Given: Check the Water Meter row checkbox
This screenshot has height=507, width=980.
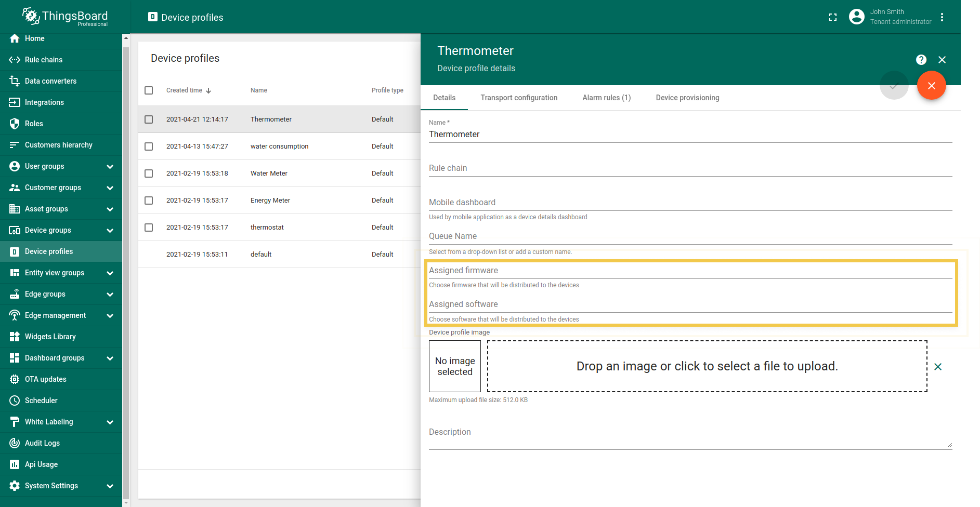Looking at the screenshot, I should point(149,174).
